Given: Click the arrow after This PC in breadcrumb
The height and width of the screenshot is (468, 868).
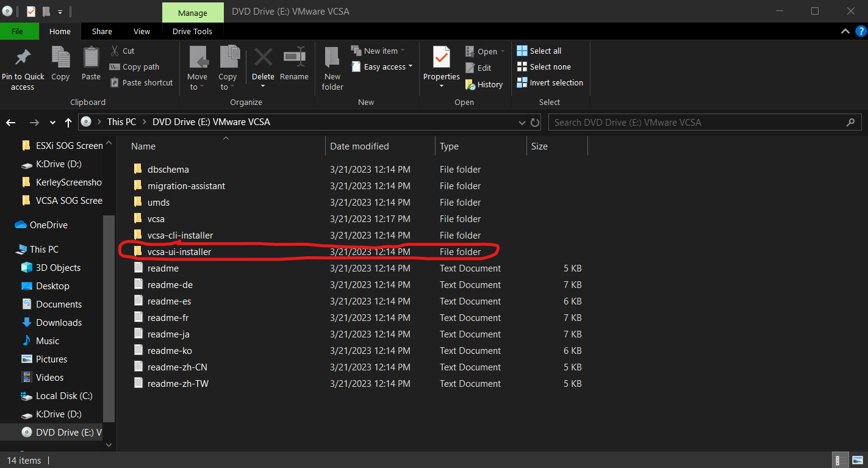Looking at the screenshot, I should coord(145,122).
